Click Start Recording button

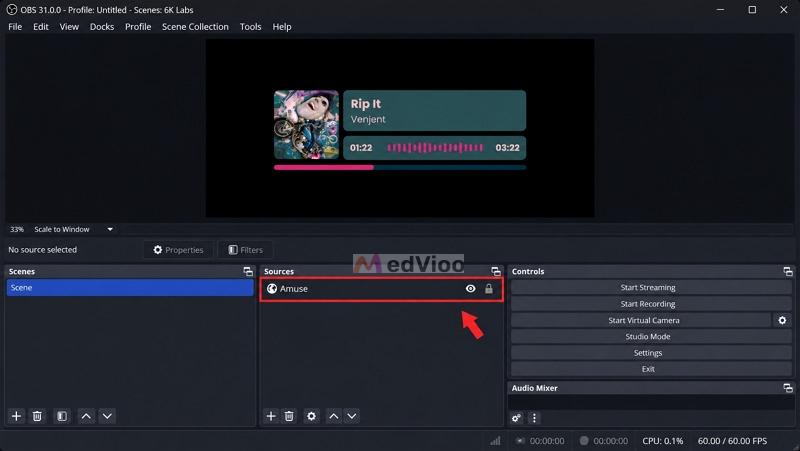coord(652,304)
